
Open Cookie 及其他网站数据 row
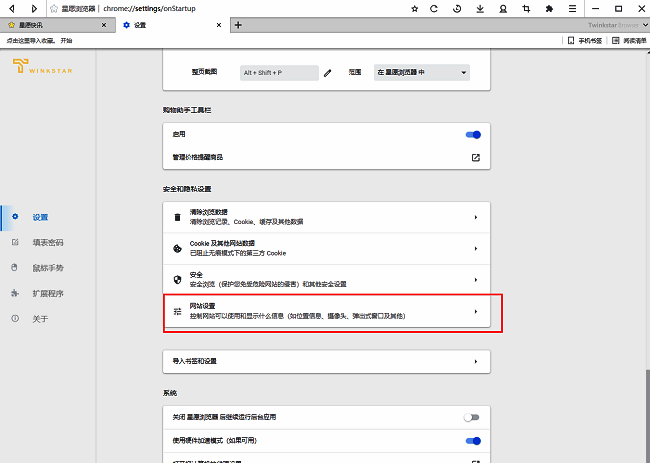tap(326, 249)
